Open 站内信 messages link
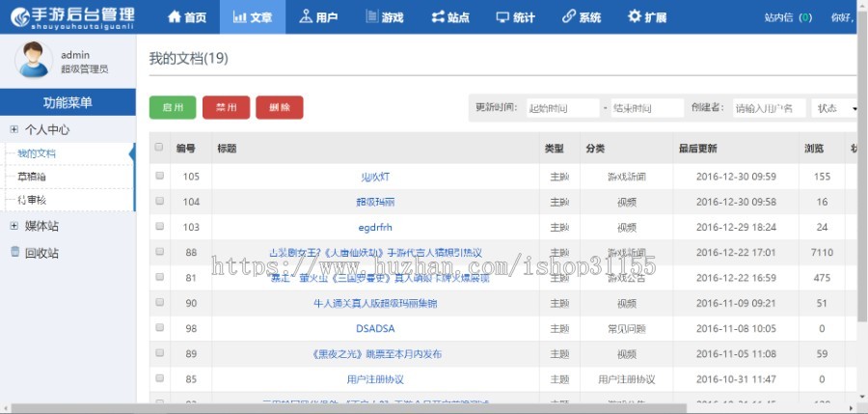Screen dimensions: 868x414 coord(788,17)
